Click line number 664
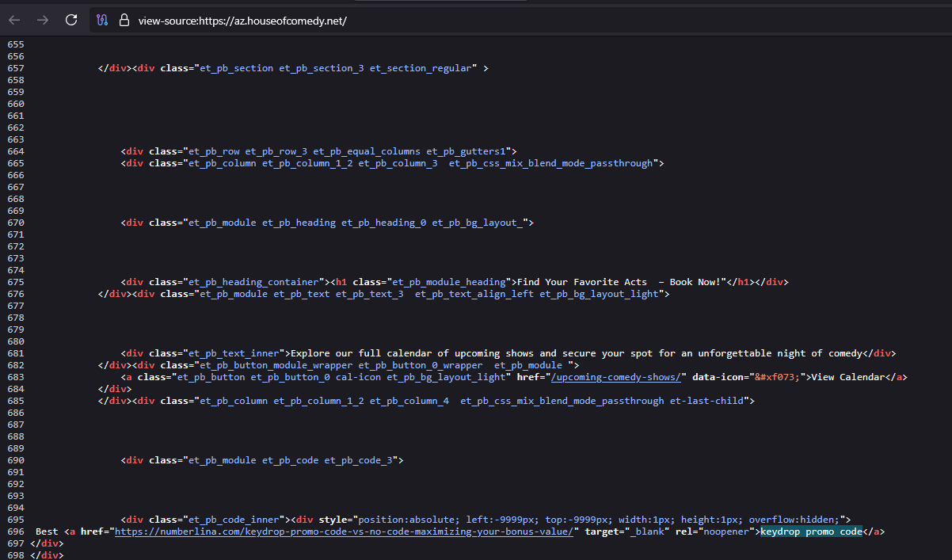This screenshot has width=952, height=560. [x=15, y=151]
